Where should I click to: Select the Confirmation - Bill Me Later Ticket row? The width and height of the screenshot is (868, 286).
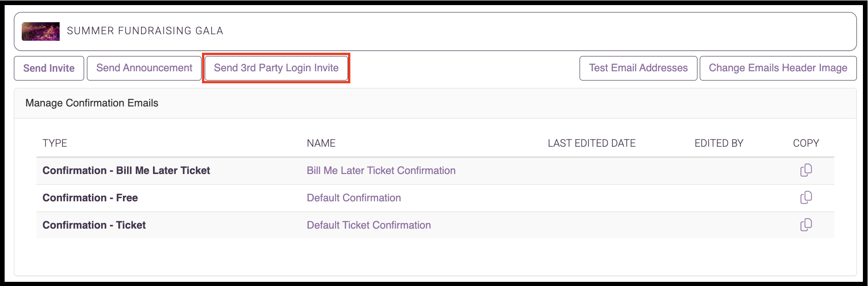435,171
